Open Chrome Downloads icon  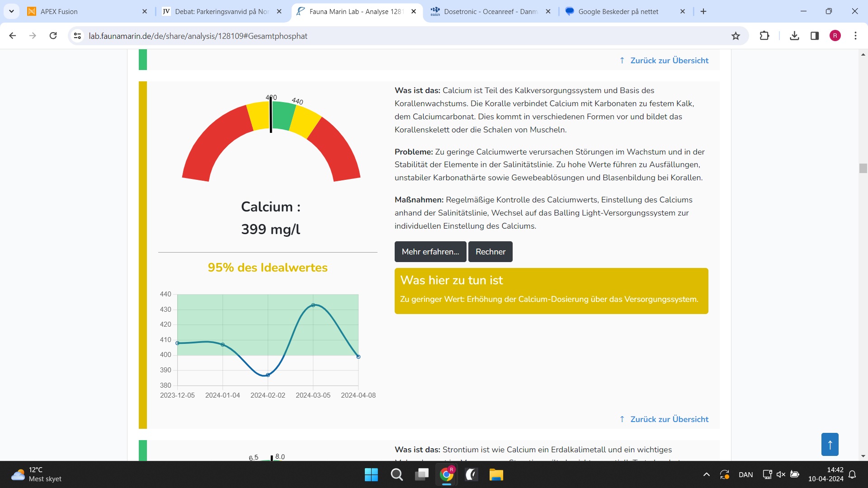tap(794, 36)
